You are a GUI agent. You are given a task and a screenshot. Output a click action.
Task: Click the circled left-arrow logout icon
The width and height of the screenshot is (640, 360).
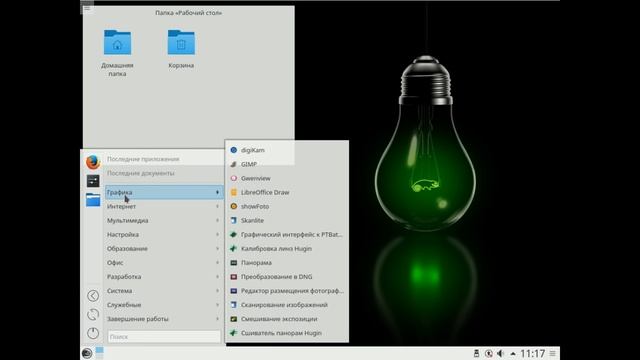pos(93,296)
